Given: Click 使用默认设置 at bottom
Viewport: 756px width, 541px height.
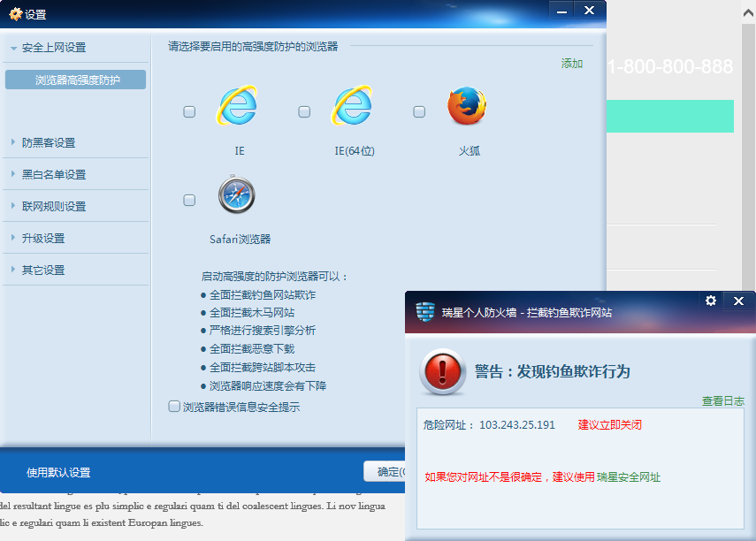Looking at the screenshot, I should click(x=58, y=473).
